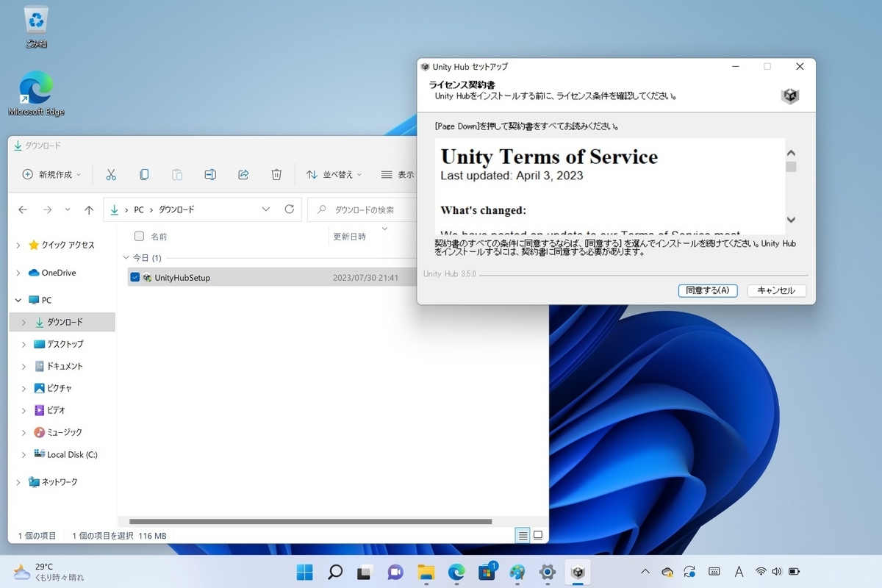Click the キャンセル button in Unity Hub setup
Screen dimensions: 882x588
pos(776,290)
